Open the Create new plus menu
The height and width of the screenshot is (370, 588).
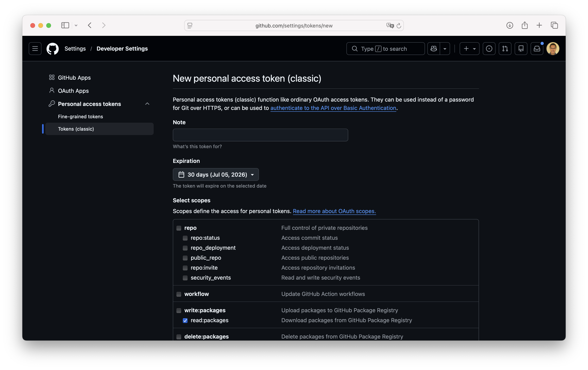point(469,49)
